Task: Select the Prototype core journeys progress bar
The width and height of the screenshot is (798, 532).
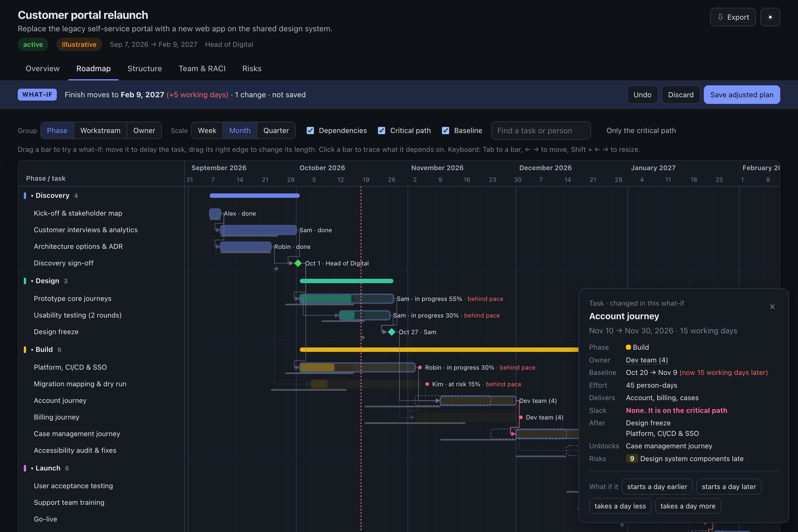Action: (346, 299)
